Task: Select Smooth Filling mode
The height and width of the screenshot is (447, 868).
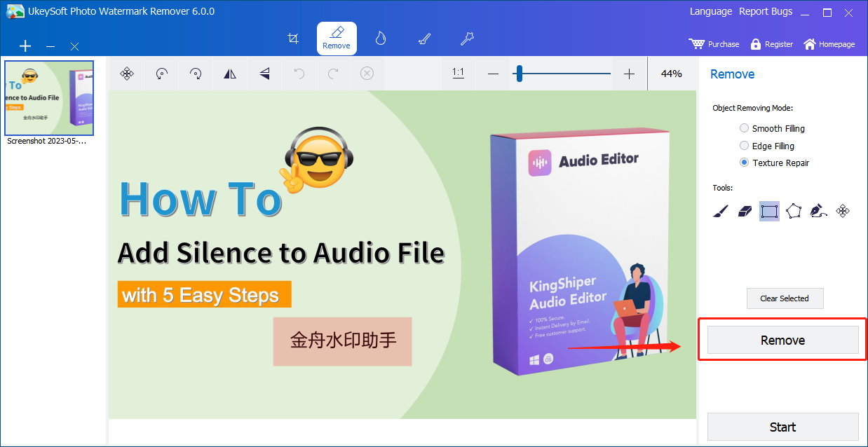Action: pyautogui.click(x=772, y=128)
